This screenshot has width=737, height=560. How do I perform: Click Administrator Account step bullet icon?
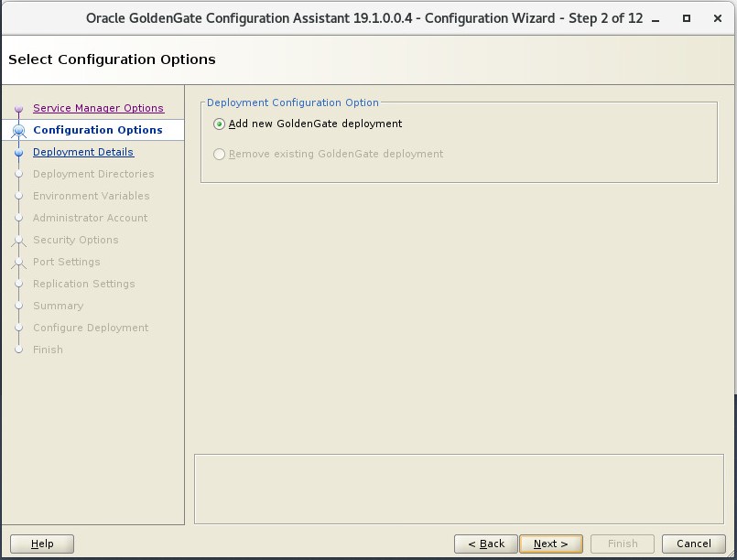(x=19, y=218)
